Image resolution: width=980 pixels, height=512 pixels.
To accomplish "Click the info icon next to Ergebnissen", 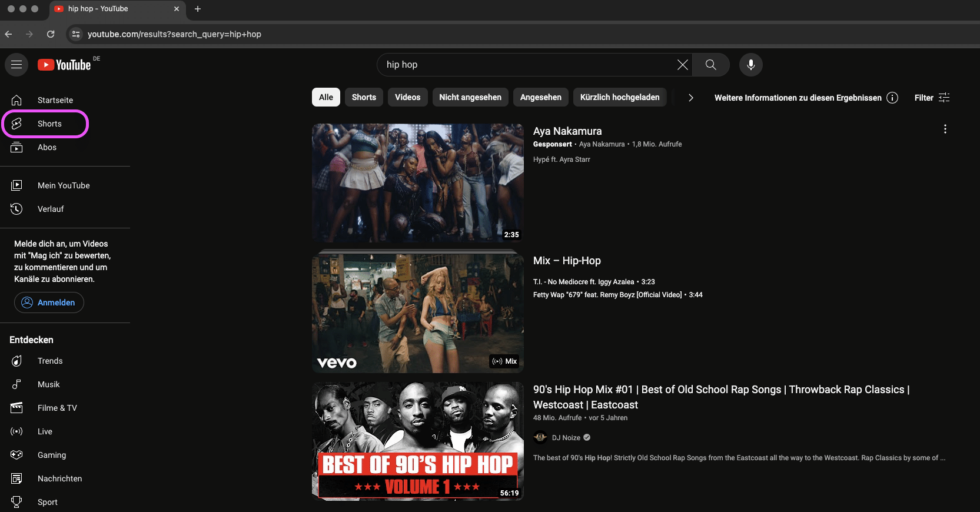I will pos(892,98).
